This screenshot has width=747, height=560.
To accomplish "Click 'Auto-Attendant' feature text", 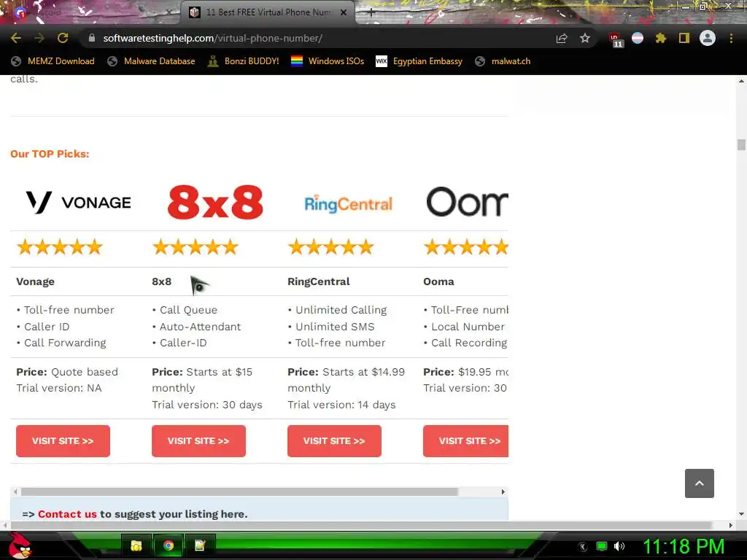I will pos(200,327).
